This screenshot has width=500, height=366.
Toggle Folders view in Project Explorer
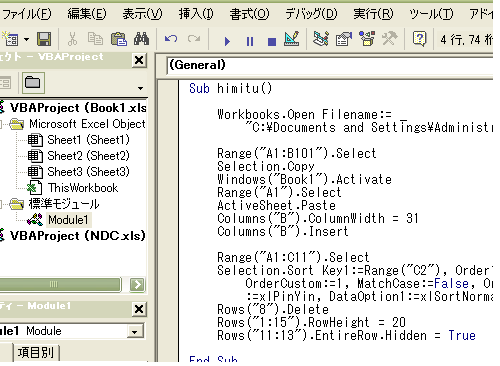[33, 82]
